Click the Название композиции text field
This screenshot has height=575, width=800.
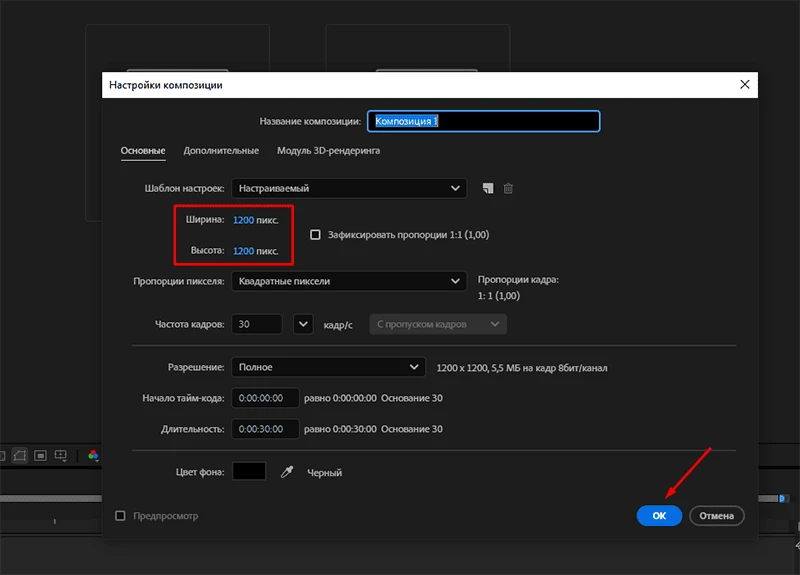pos(483,121)
